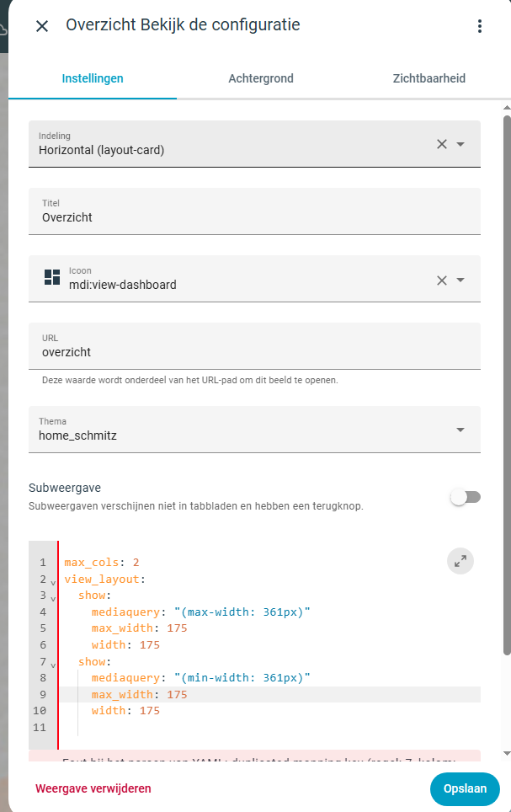The image size is (511, 812).
Task: Collapse the second show block on line 7
Action: click(53, 665)
